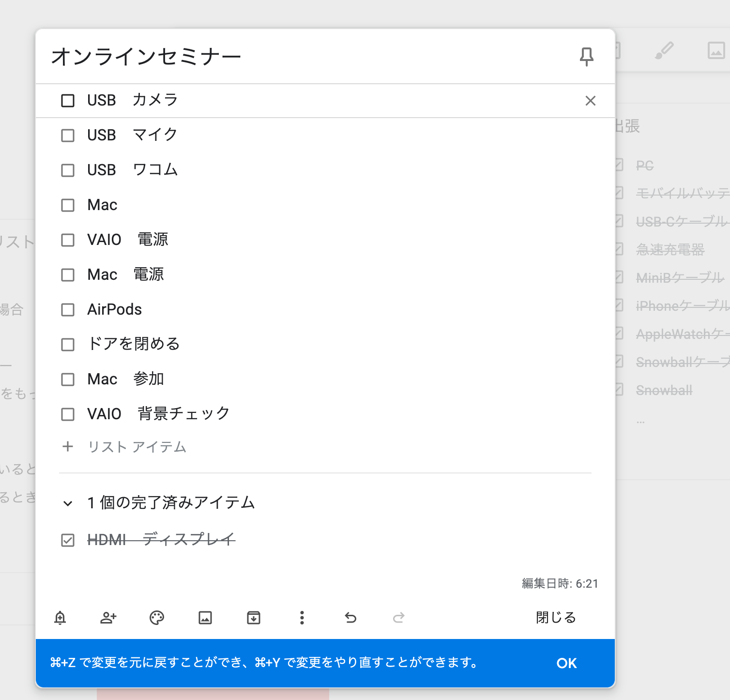
Task: Edit the note title オンラインセミナー
Action: coord(146,57)
